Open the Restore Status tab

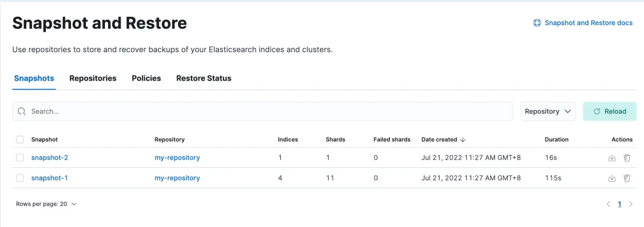204,78
